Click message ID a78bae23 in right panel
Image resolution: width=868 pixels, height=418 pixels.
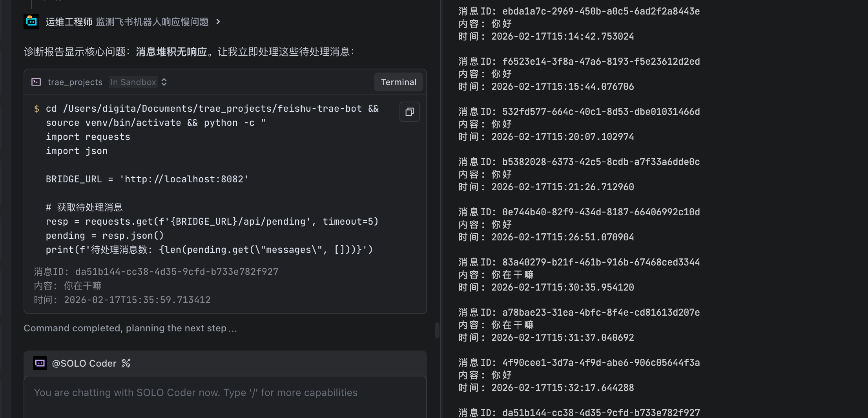[x=579, y=313]
